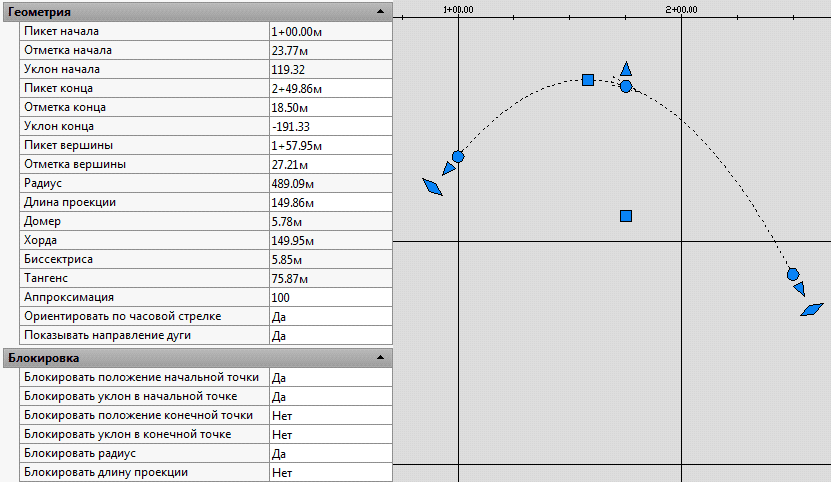The height and width of the screenshot is (482, 831).
Task: Click the diamond grip at the lower left
Action: pyautogui.click(x=432, y=187)
